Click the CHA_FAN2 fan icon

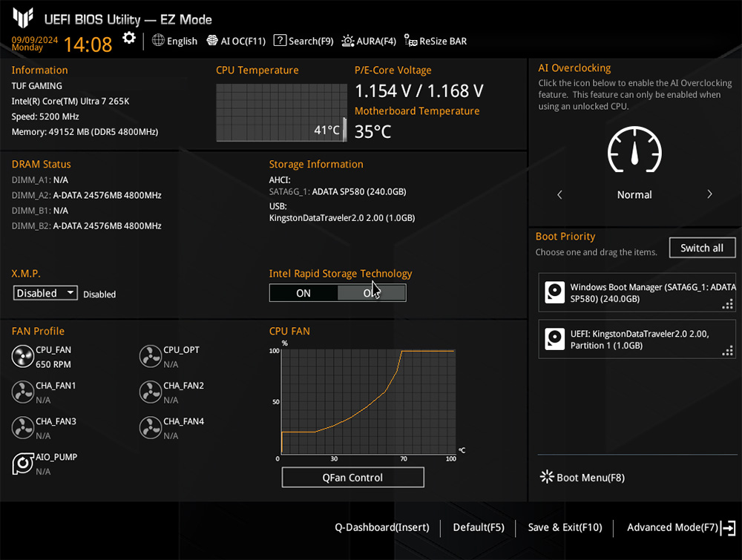tap(151, 392)
